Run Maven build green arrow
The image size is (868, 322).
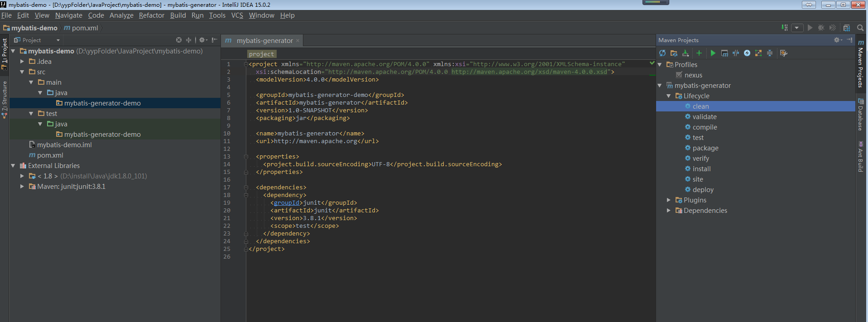pos(713,53)
